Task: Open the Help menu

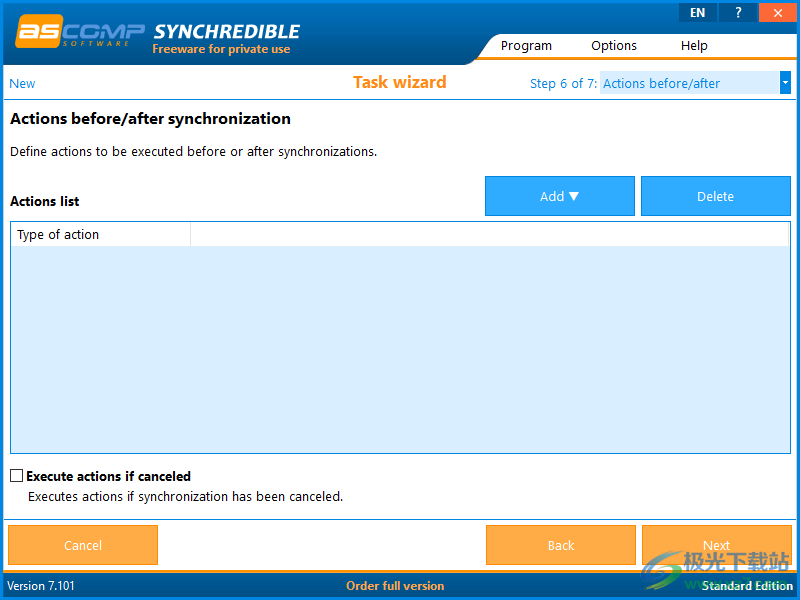Action: coord(694,45)
